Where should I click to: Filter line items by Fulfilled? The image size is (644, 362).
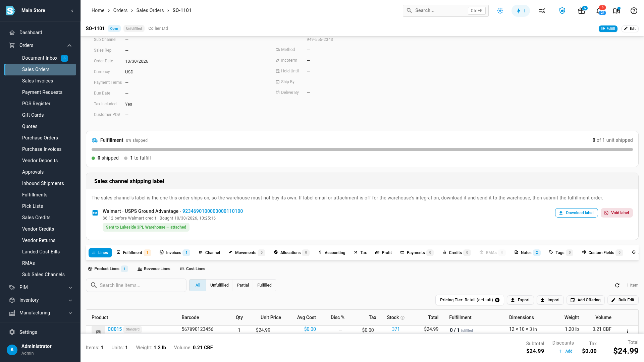pyautogui.click(x=264, y=285)
